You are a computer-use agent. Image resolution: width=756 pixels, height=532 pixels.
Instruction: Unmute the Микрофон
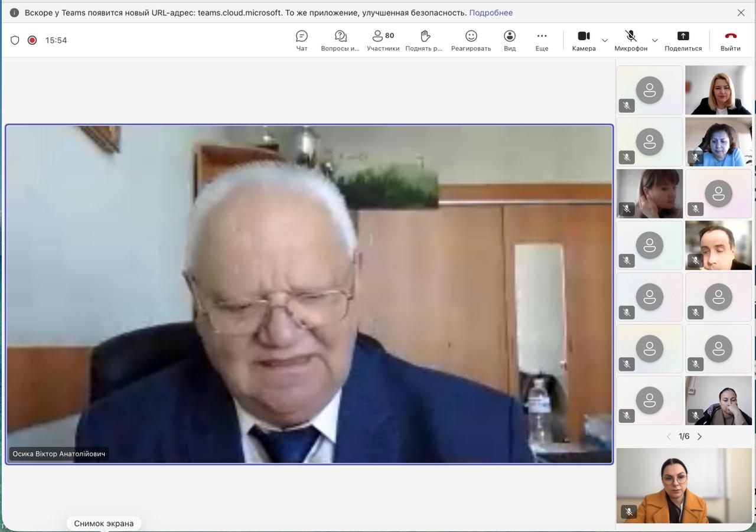pos(631,40)
